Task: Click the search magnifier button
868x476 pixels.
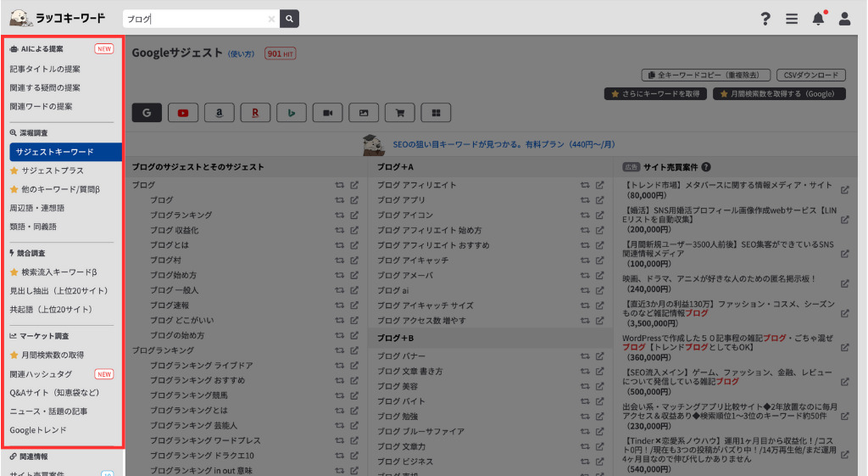Action: point(290,19)
